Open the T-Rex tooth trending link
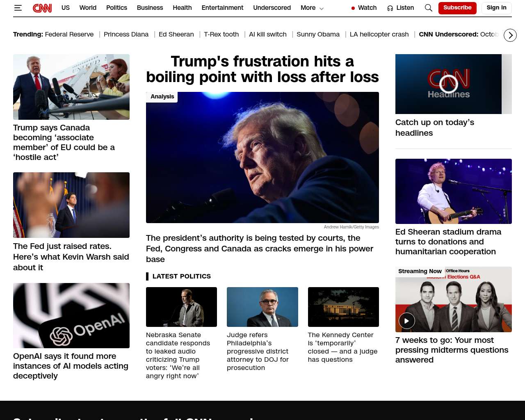Image resolution: width=525 pixels, height=420 pixels. coord(221,34)
